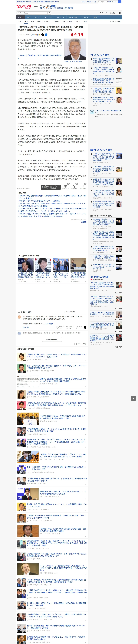This screenshot has height=644, width=138.
Task: Select the 速報 main tab
Action: pos(28,17)
